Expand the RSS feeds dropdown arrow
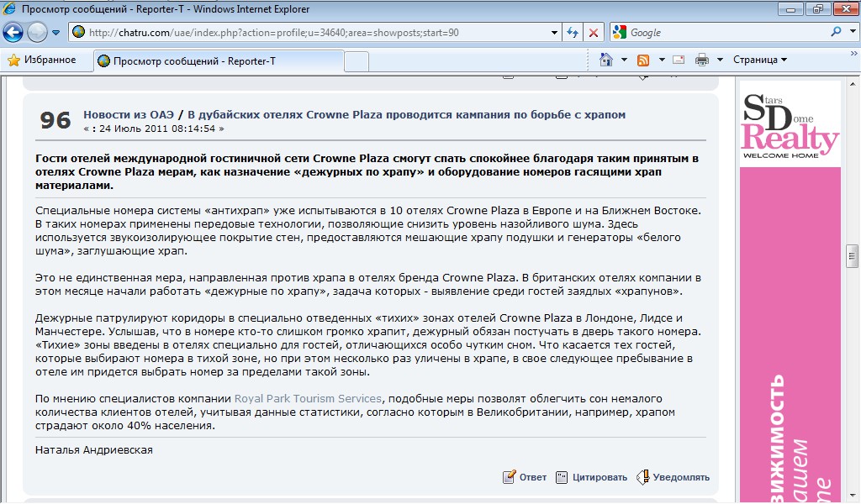Screen dimensions: 861x504 pyautogui.click(x=662, y=60)
